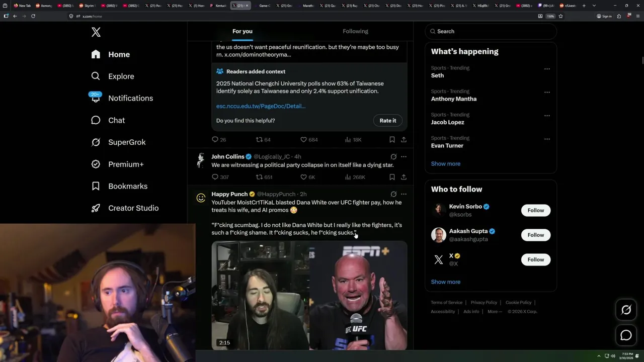Open esc.nccu.edu.tw link in the context note
The height and width of the screenshot is (362, 644).
(261, 106)
